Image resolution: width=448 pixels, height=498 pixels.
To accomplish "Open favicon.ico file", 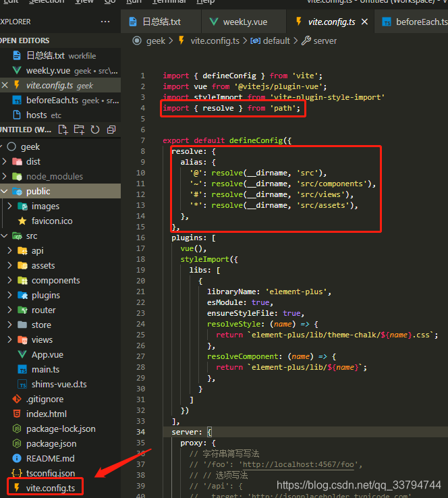I will pos(60,221).
